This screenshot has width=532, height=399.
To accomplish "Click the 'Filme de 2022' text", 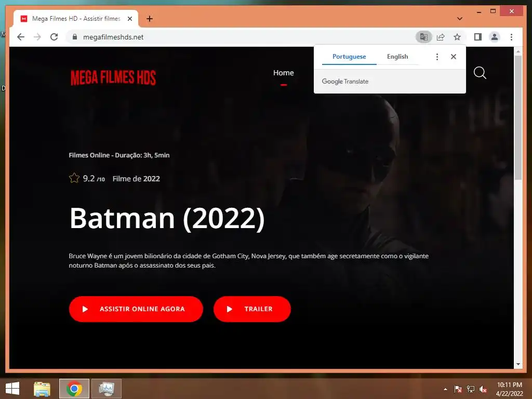I will point(136,179).
